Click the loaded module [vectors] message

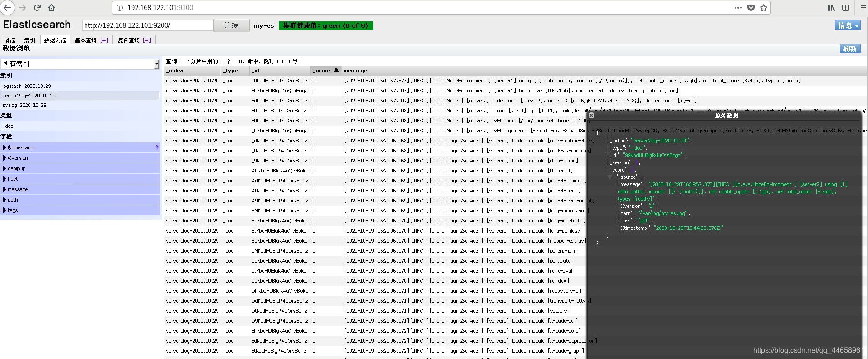457,311
